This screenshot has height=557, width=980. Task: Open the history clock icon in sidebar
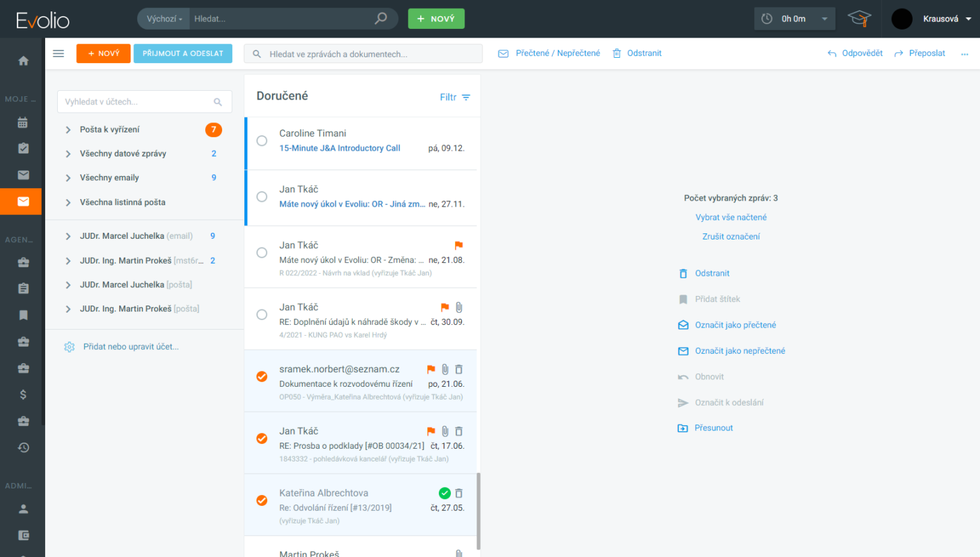point(22,447)
